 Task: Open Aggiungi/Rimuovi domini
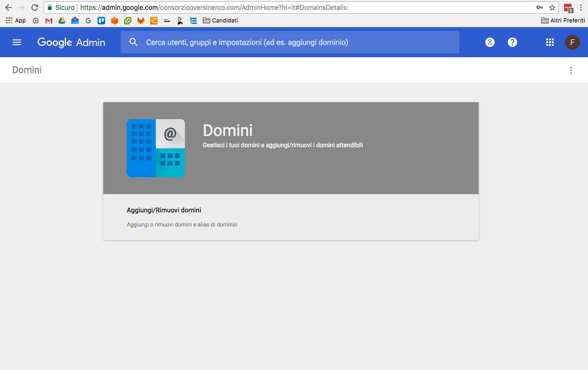(164, 210)
